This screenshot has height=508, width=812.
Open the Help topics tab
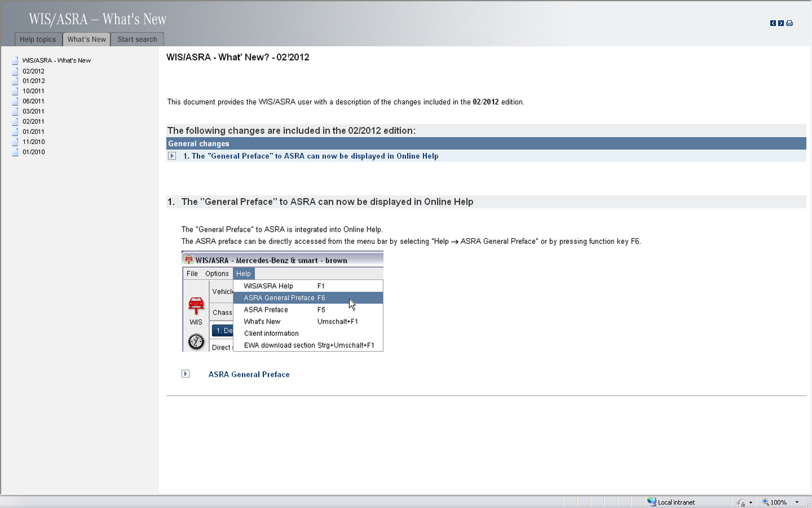pyautogui.click(x=38, y=39)
